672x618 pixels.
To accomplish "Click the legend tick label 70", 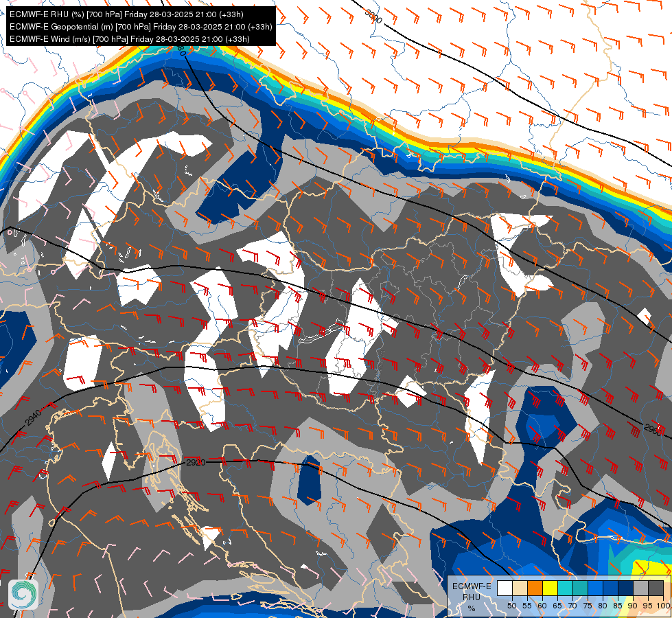I will (x=572, y=606).
